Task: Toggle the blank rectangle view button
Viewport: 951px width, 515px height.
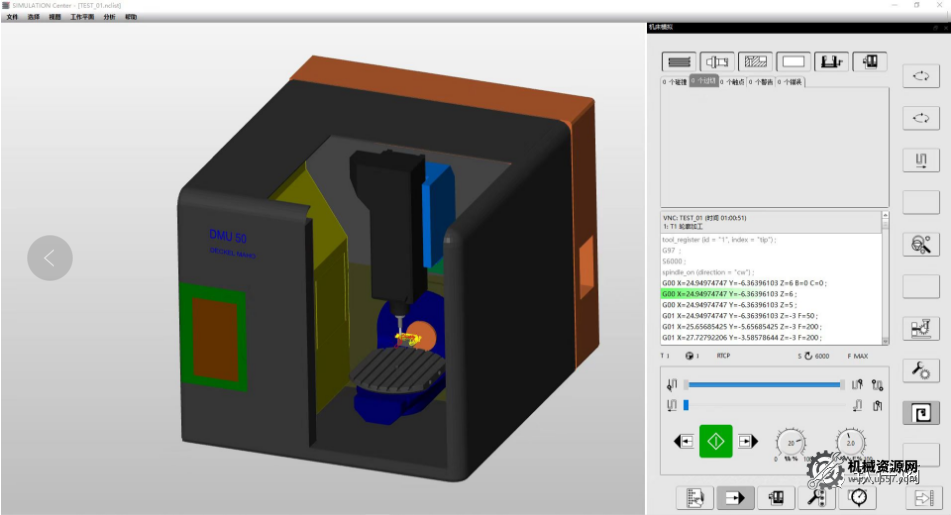Action: pyautogui.click(x=794, y=62)
